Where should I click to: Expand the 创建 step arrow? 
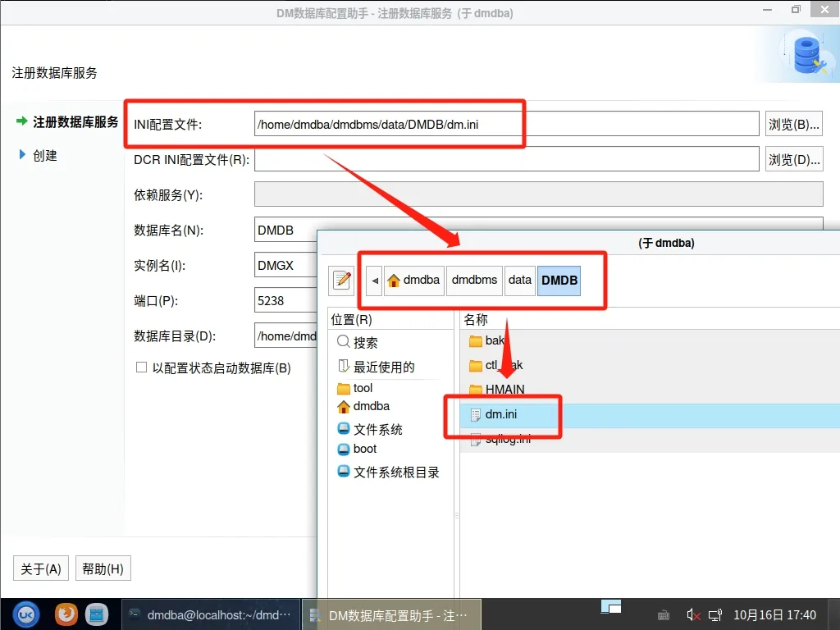[23, 155]
